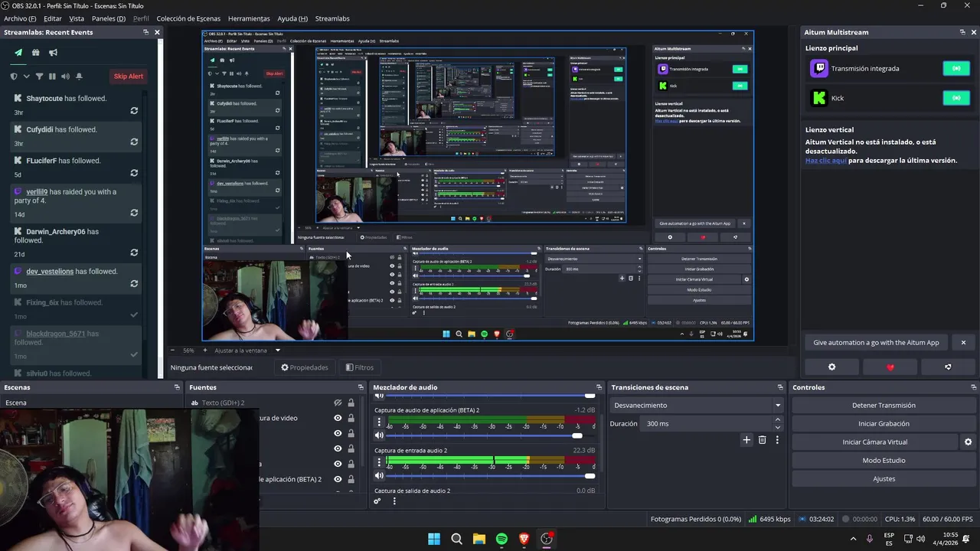
Task: Open Ajustes from Controles panel
Action: (x=884, y=479)
